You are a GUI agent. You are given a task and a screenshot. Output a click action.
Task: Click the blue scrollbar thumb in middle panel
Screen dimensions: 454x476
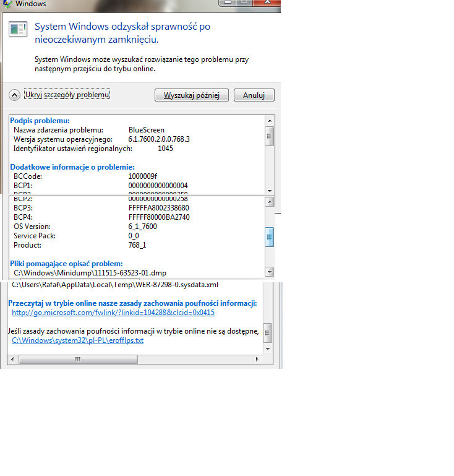click(269, 237)
